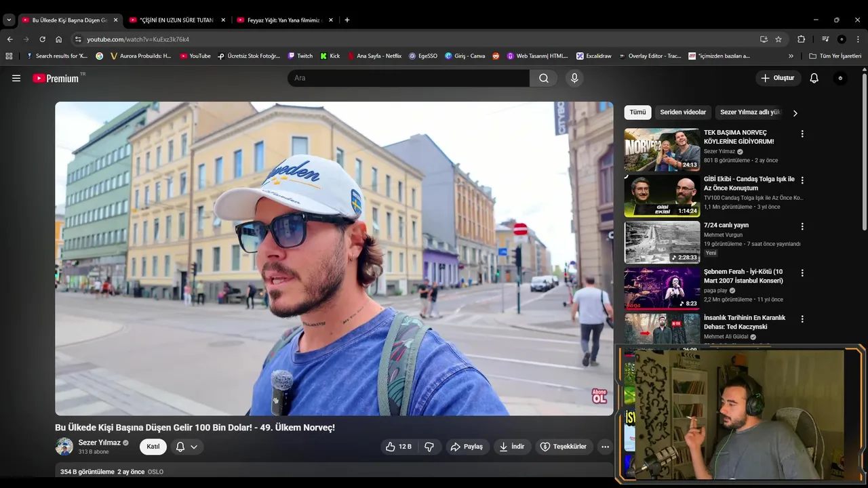
Task: Open the Giriş - Canva bookmark
Action: [465, 56]
